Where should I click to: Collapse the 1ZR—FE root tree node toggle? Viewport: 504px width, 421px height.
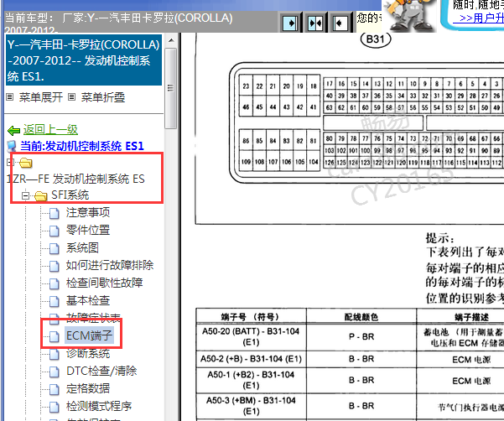coord(9,163)
